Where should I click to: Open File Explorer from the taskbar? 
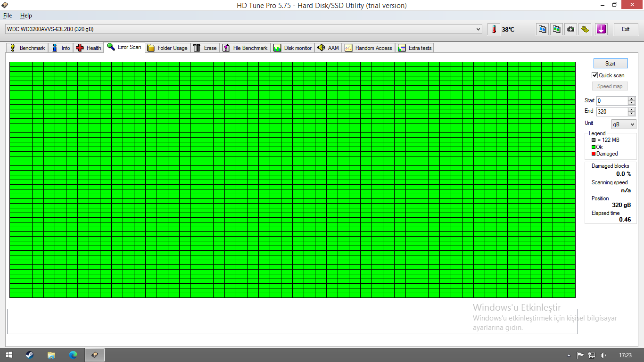51,355
